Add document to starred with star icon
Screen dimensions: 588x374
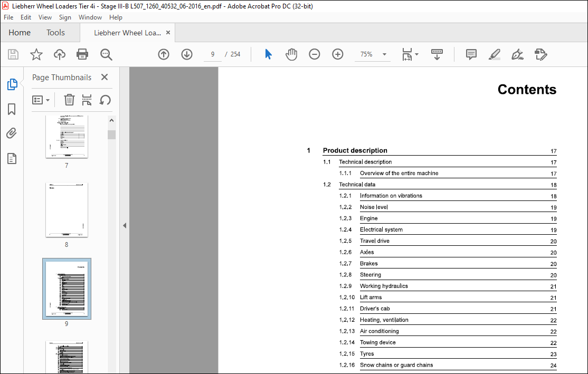(36, 54)
